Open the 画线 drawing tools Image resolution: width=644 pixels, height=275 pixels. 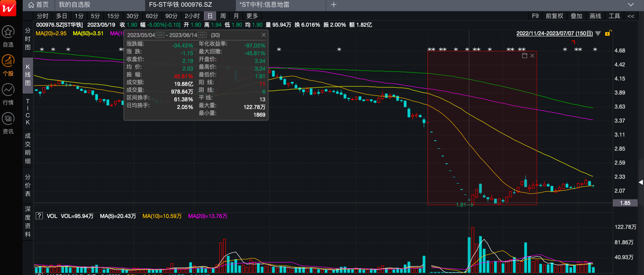pos(595,16)
